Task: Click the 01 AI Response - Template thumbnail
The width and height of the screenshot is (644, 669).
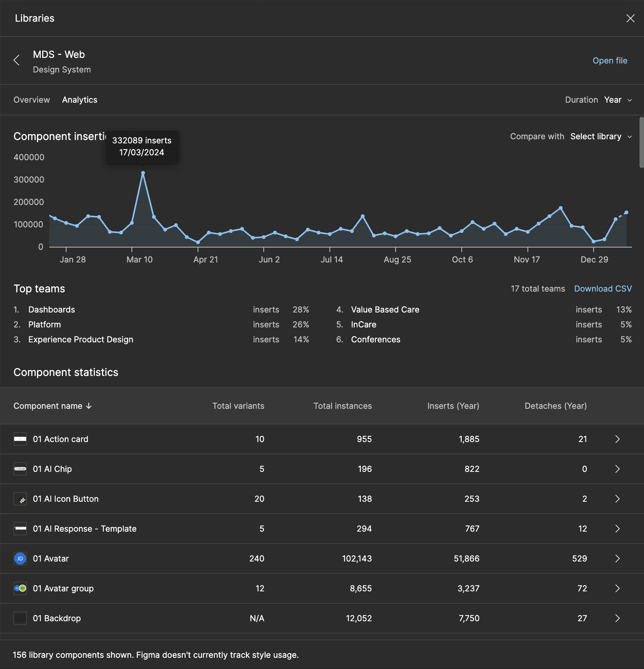Action: [20, 529]
